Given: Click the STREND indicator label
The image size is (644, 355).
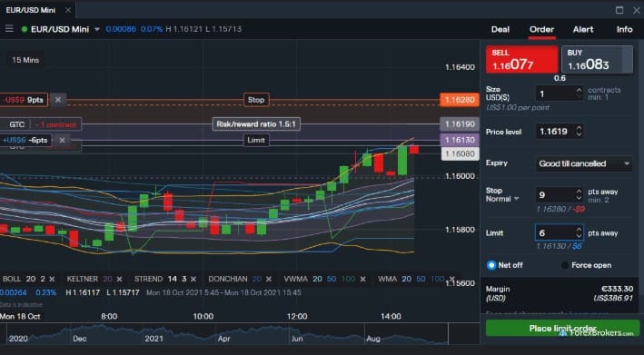Looking at the screenshot, I should click(148, 279).
